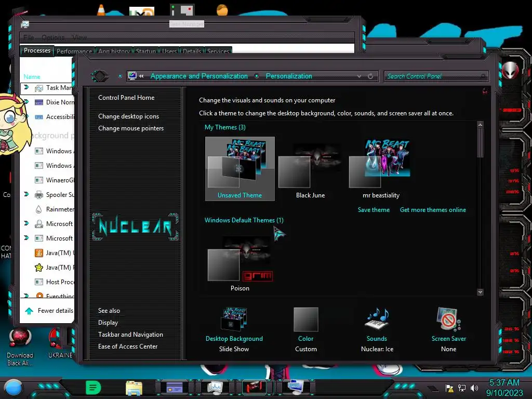Open Sounds Nuclear: Ice settings
Image resolution: width=532 pixels, height=399 pixels.
[x=377, y=329]
